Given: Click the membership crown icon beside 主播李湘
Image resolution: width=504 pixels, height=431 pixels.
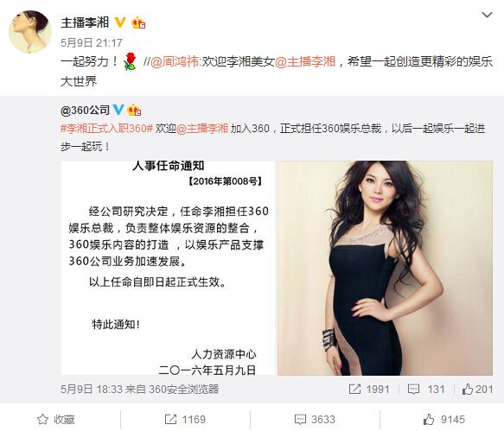Looking at the screenshot, I should pos(138,22).
